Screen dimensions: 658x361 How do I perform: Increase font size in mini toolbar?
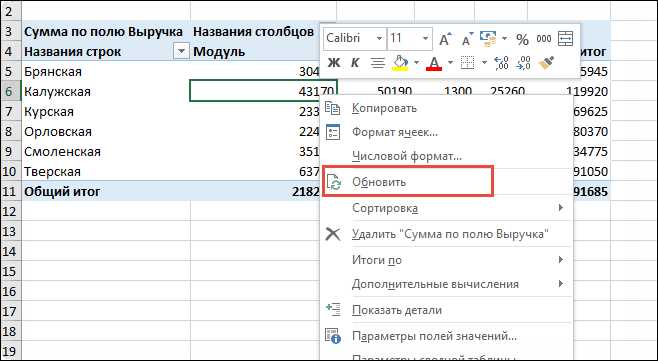click(x=444, y=39)
